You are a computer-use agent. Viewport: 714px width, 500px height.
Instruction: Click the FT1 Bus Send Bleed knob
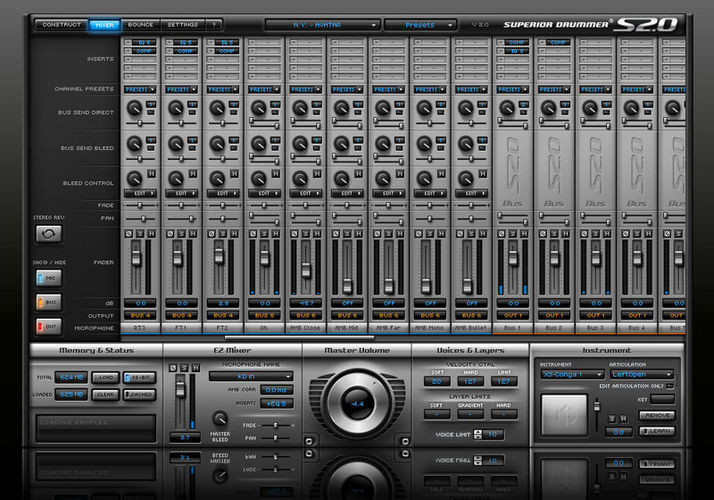pos(176,144)
